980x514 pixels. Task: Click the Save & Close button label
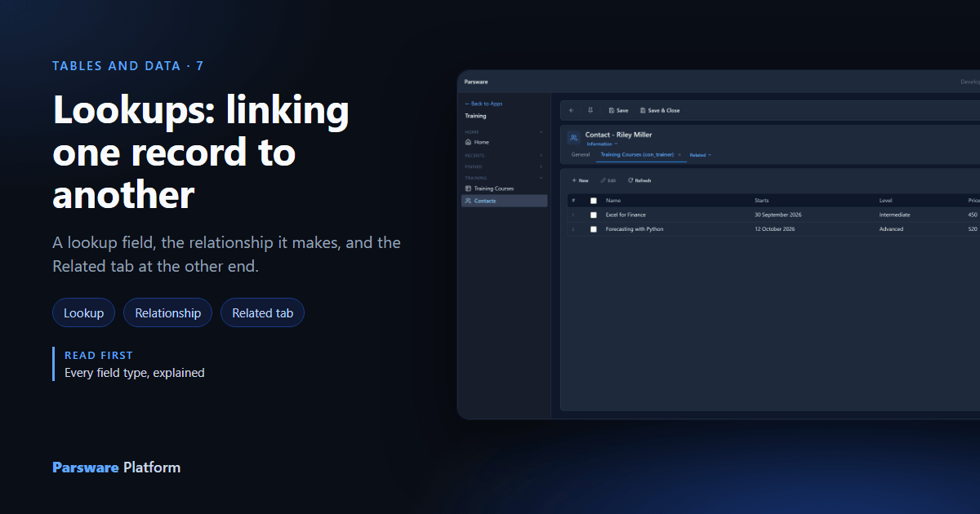click(x=664, y=110)
